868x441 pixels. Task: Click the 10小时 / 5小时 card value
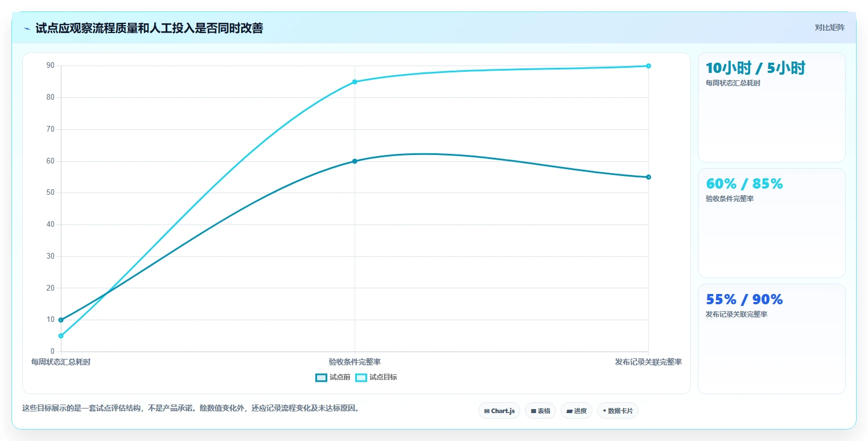point(755,68)
